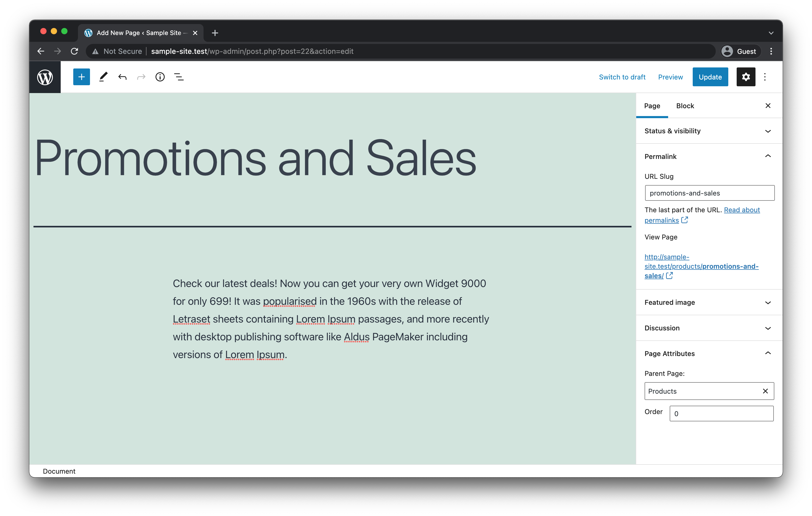812x516 pixels.
Task: Click the Update button
Action: pos(710,77)
